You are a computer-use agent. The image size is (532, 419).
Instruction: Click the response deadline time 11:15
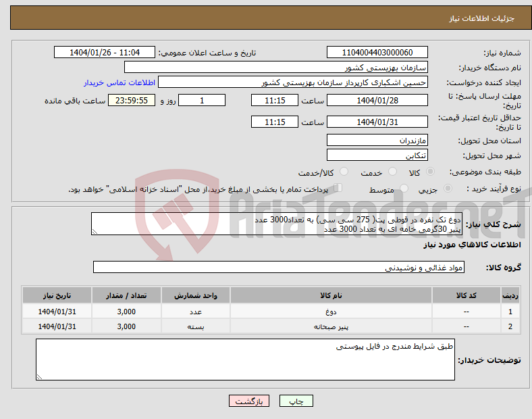tap(275, 101)
